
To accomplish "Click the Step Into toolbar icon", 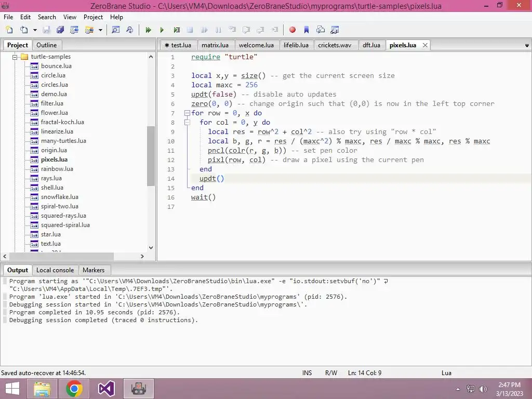I will 232,30.
